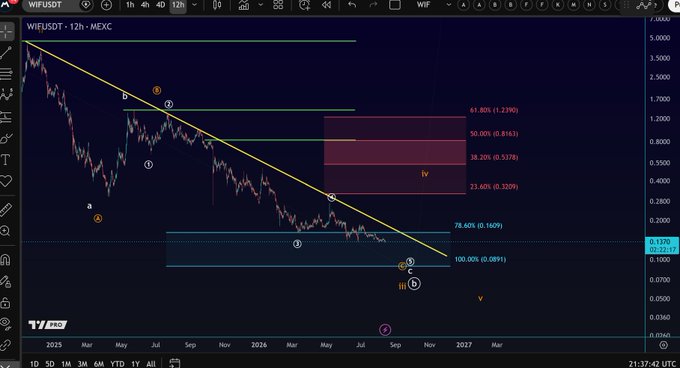
Task: Click the circled N toolbar button
Action: [589, 5]
